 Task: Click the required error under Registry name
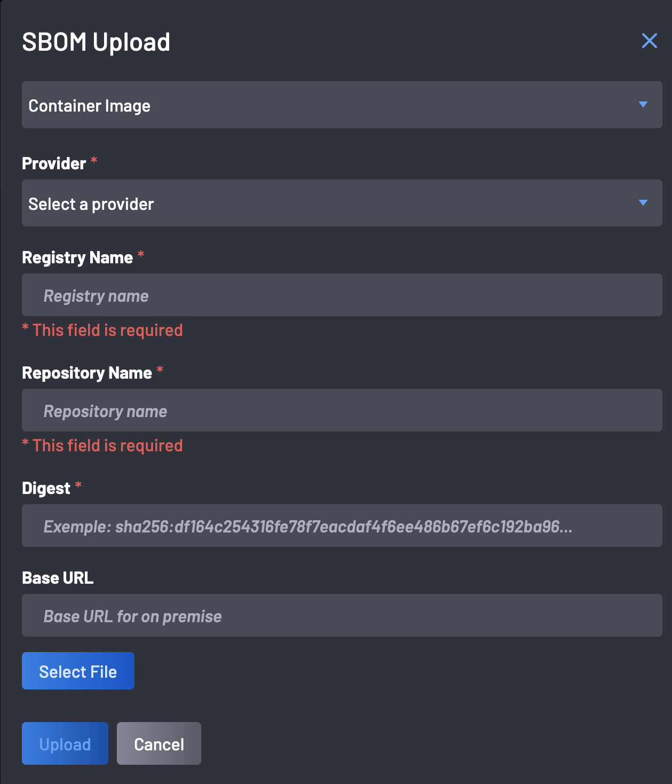pos(102,330)
